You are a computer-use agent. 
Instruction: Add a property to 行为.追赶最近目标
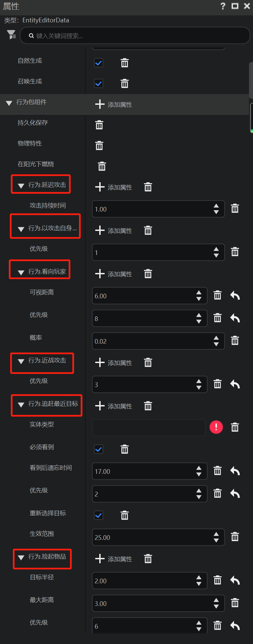coord(114,406)
